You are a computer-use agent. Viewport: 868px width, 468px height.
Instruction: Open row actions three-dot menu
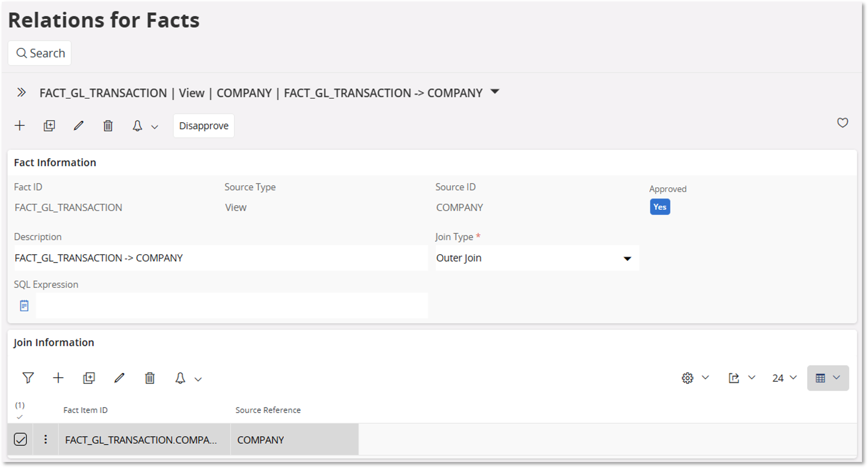[x=46, y=439]
